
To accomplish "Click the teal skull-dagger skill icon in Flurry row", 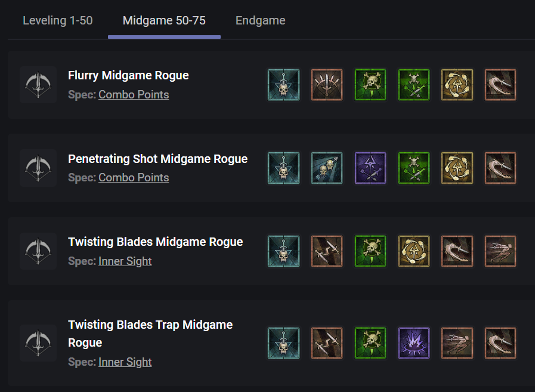I will tap(283, 85).
